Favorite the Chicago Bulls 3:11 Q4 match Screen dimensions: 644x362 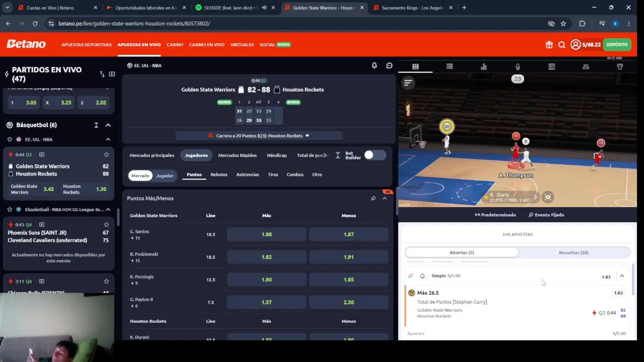[106, 282]
